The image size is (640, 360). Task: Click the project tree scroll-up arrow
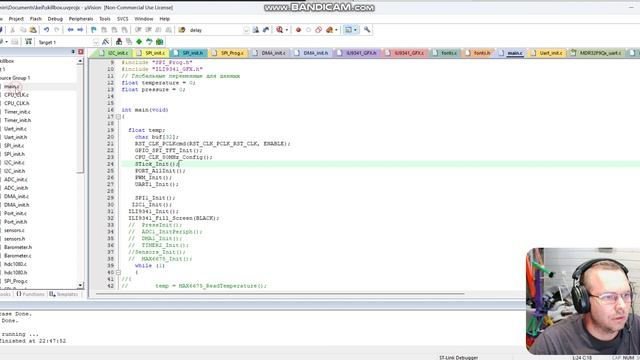80,61
